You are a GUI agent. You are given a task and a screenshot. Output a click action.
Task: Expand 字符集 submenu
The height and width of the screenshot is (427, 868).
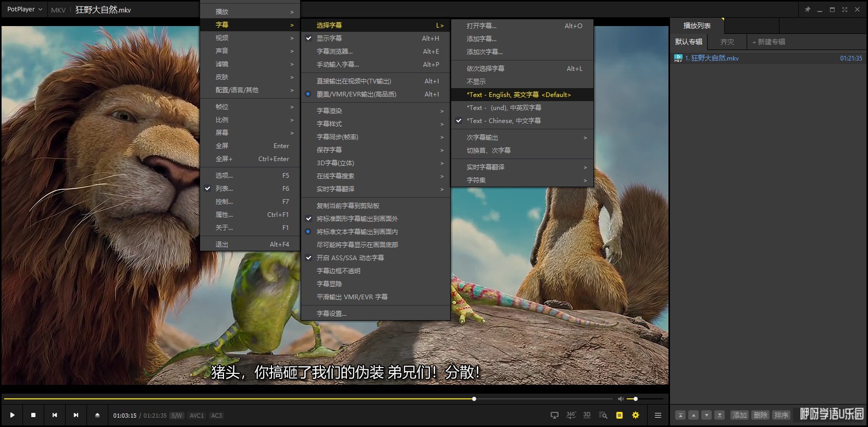(x=522, y=180)
